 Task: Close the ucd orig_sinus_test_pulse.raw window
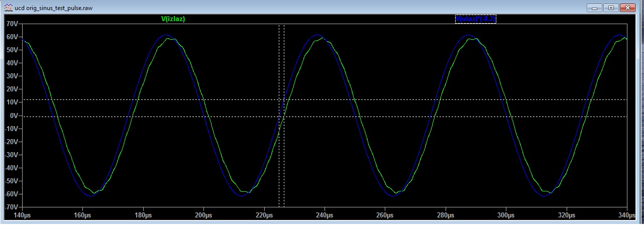(627, 8)
